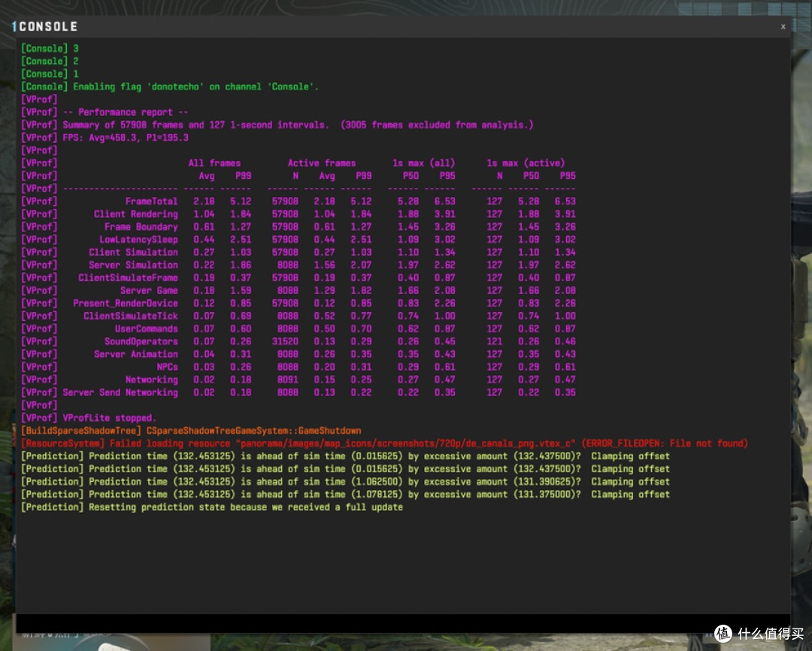Select the 'Resetting prediction state' line

click(x=212, y=507)
